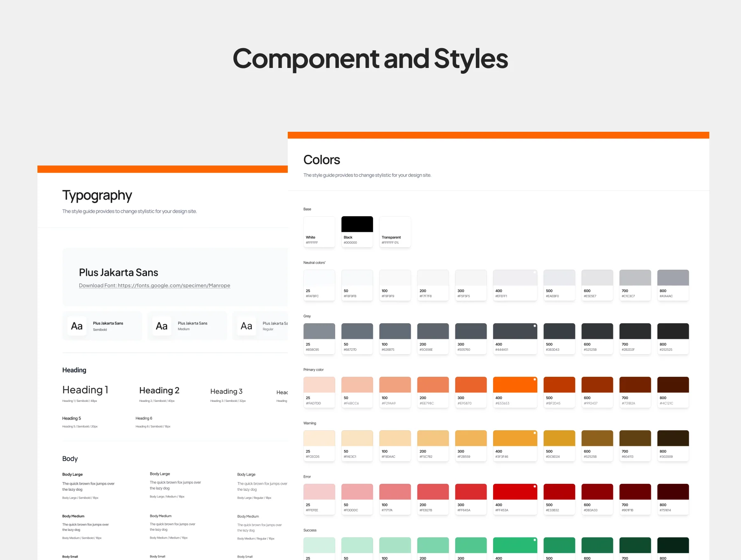Screen dimensions: 741x560
Task: Select the Grey 400 color swatch
Action: 515,339
